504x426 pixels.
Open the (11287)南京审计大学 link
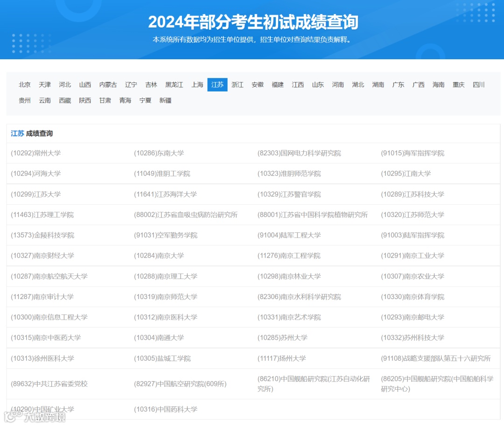[x=42, y=297]
